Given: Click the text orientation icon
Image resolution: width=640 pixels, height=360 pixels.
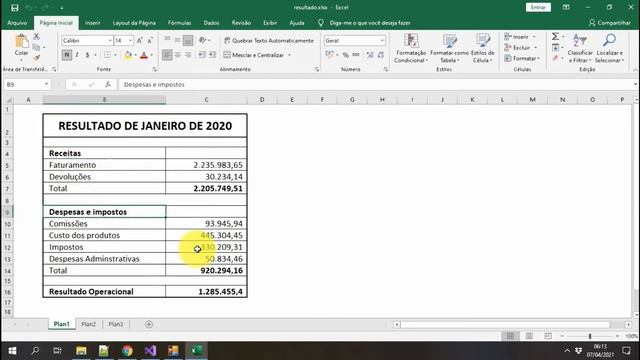Looking at the screenshot, I should coord(203,40).
